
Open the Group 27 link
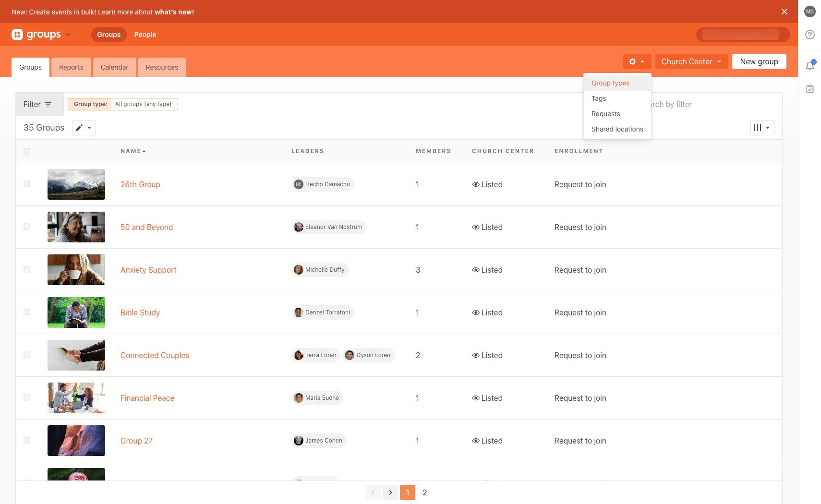tap(136, 441)
